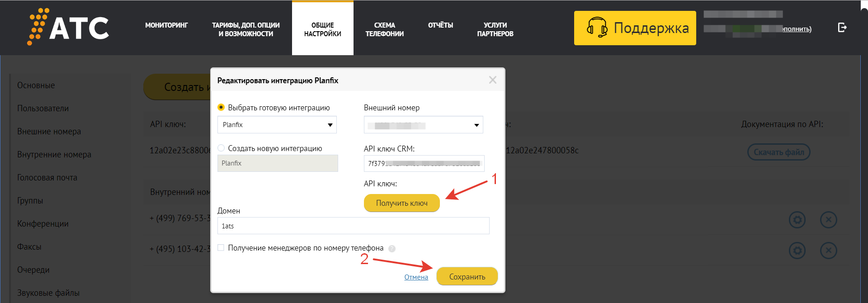Open Пользователи in sidebar
The width and height of the screenshot is (868, 303).
click(x=43, y=109)
